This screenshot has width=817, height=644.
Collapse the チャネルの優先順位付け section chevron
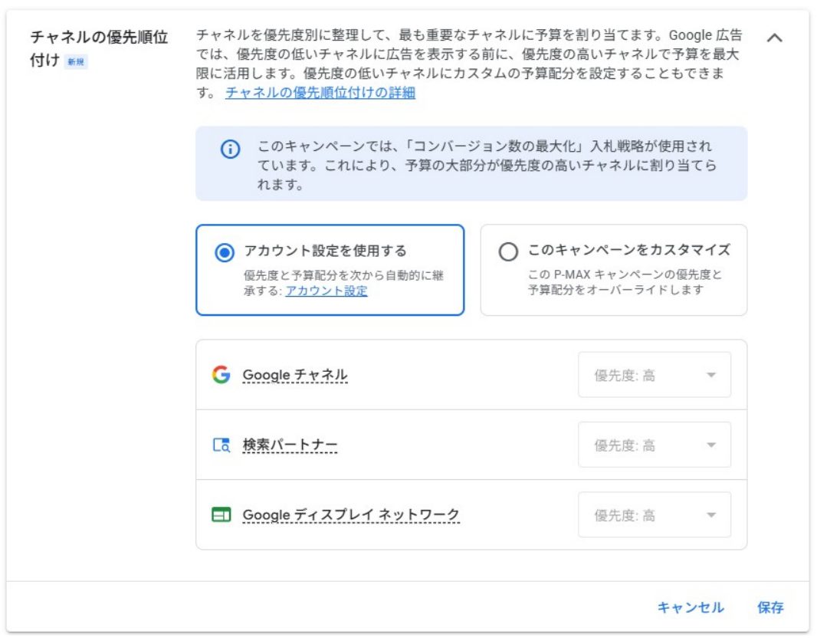(x=774, y=38)
